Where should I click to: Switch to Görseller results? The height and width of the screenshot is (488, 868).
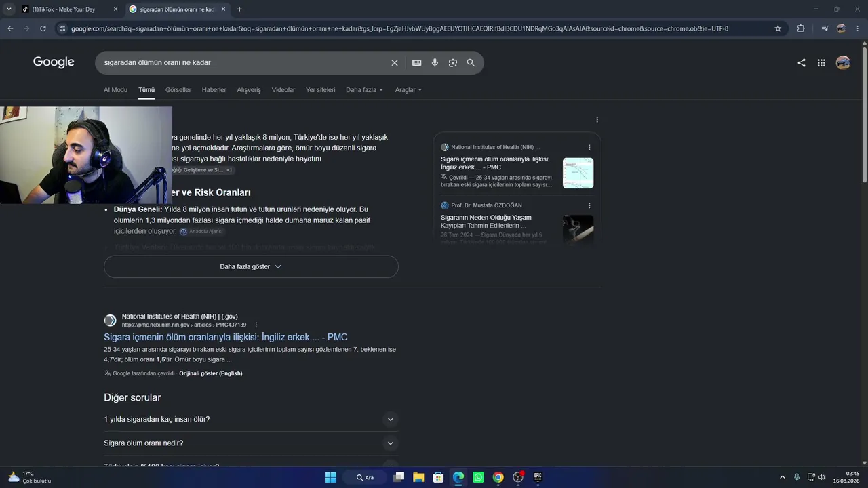[178, 90]
